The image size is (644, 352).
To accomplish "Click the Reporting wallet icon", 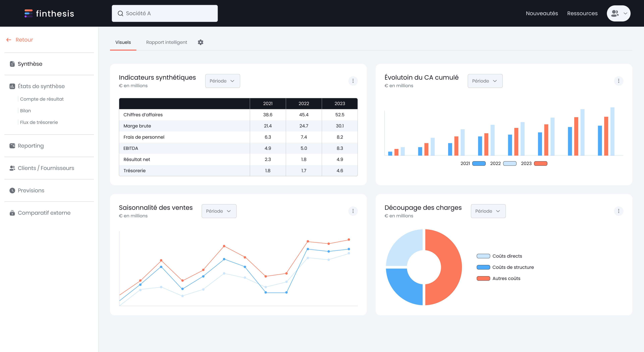I will click(12, 146).
